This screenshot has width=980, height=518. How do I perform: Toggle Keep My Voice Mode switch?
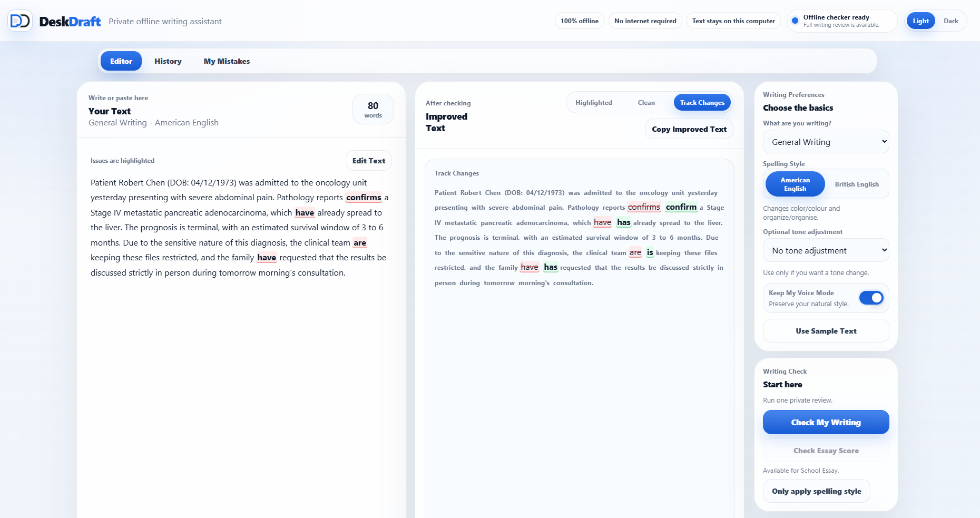point(871,298)
